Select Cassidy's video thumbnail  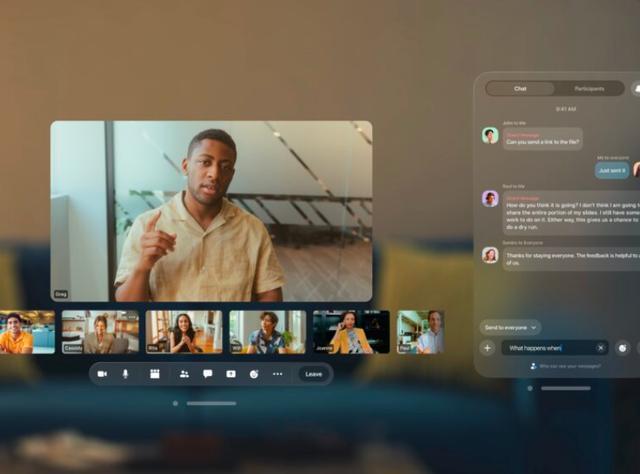tap(100, 331)
